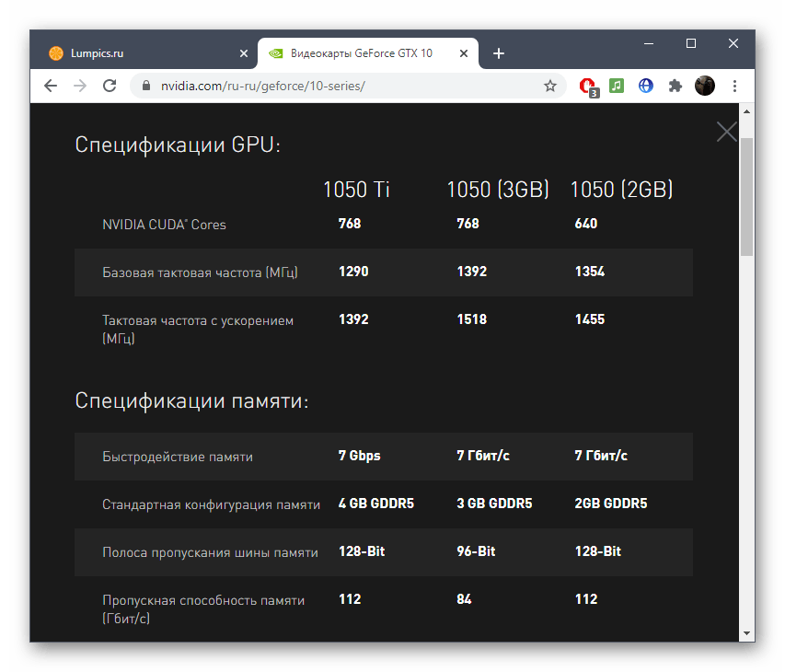Open a new browser tab

[499, 53]
